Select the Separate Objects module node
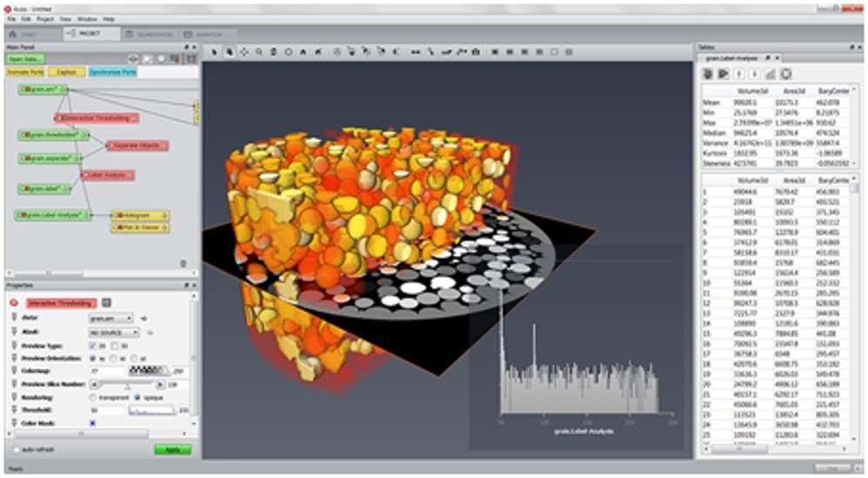The image size is (868, 478). click(x=137, y=146)
